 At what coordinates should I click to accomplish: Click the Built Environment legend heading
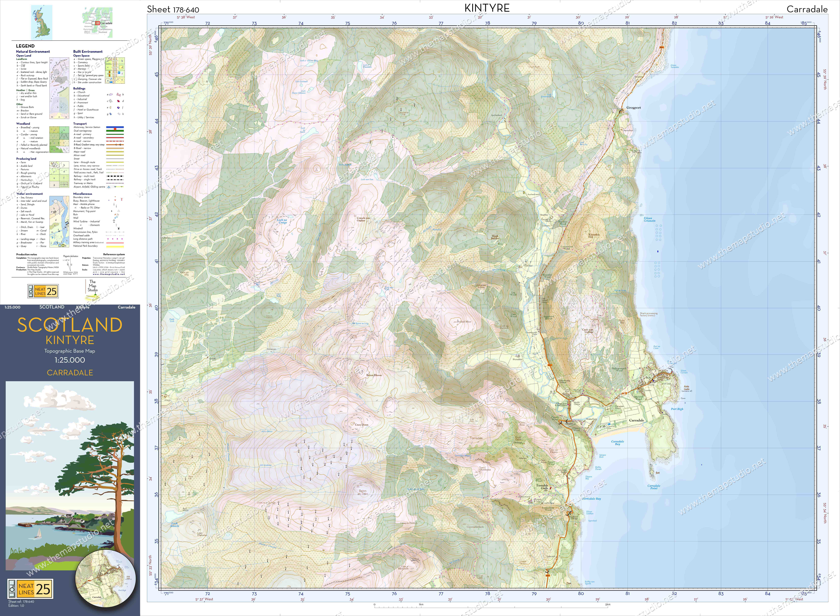click(88, 51)
